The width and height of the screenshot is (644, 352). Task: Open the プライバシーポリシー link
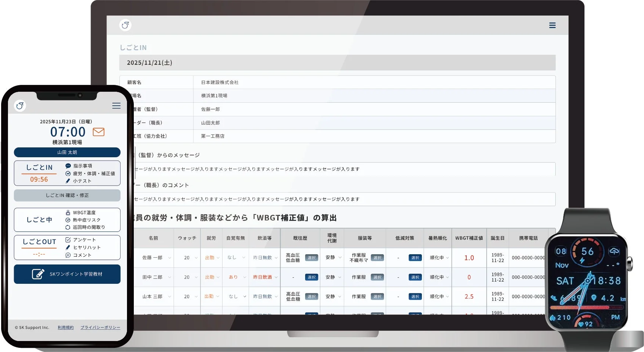[100, 327]
